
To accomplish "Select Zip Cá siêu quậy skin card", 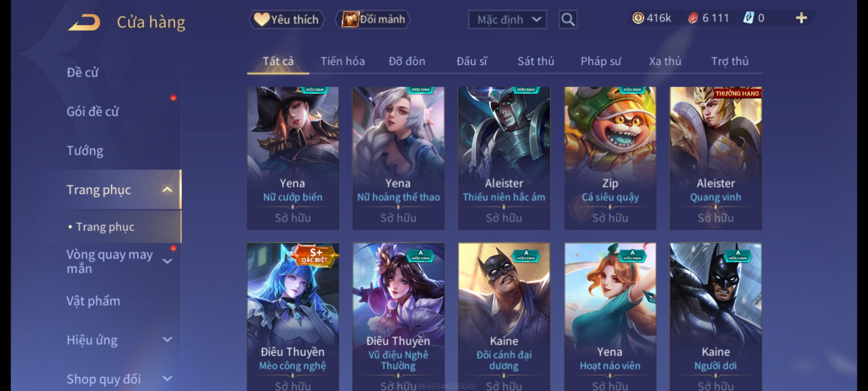I will click(x=610, y=158).
